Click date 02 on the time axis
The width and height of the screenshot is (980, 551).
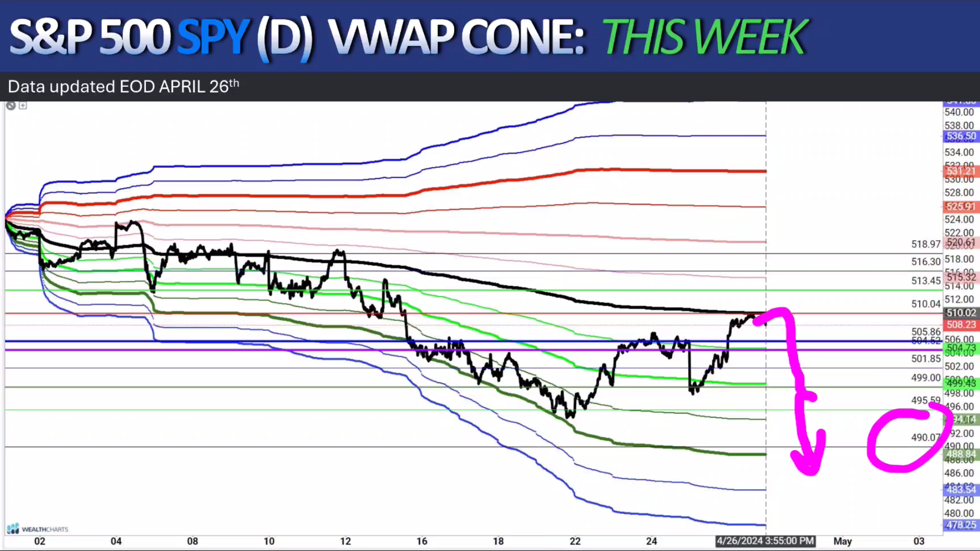[x=40, y=541]
